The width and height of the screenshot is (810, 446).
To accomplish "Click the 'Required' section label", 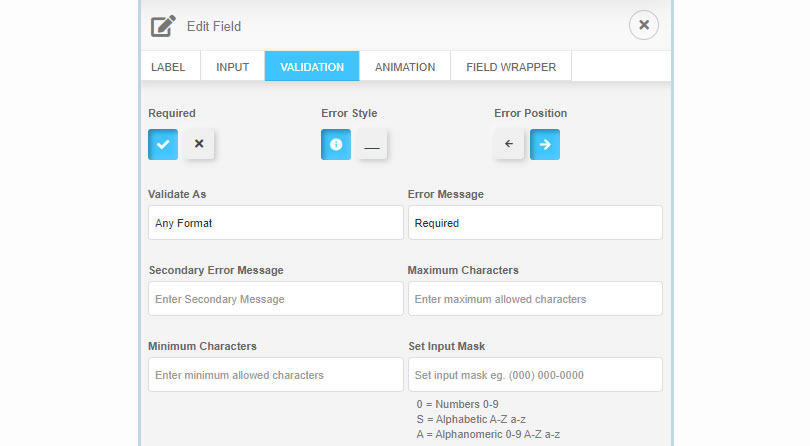I will [x=172, y=113].
